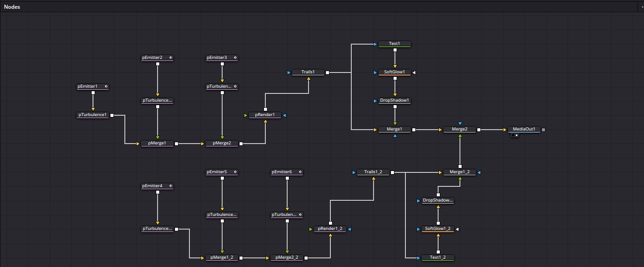Select the pTurbulence node fed by pEmitter5
The width and height of the screenshot is (644, 267).
pyautogui.click(x=222, y=215)
